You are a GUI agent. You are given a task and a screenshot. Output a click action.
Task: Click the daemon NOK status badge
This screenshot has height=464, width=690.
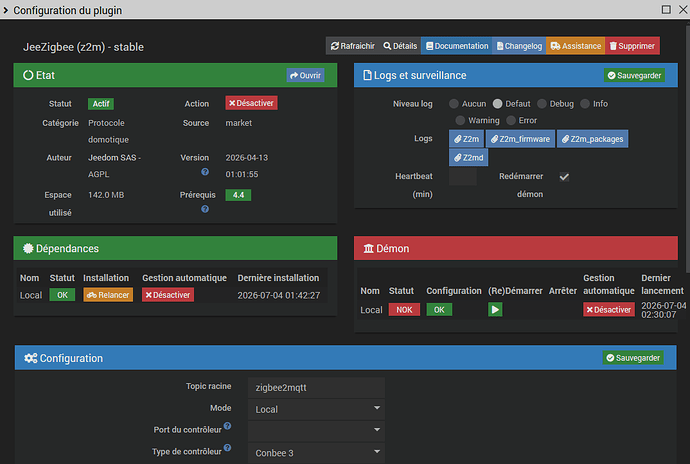click(404, 309)
